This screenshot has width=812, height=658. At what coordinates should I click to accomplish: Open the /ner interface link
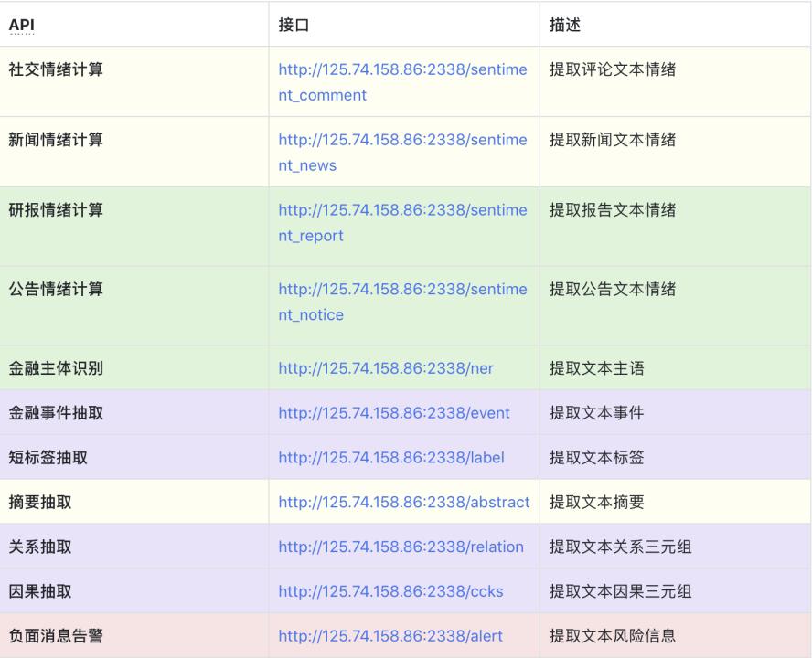386,368
